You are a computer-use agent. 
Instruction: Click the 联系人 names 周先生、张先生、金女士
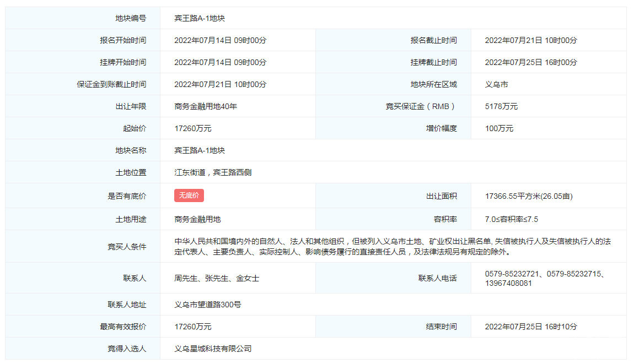217,278
